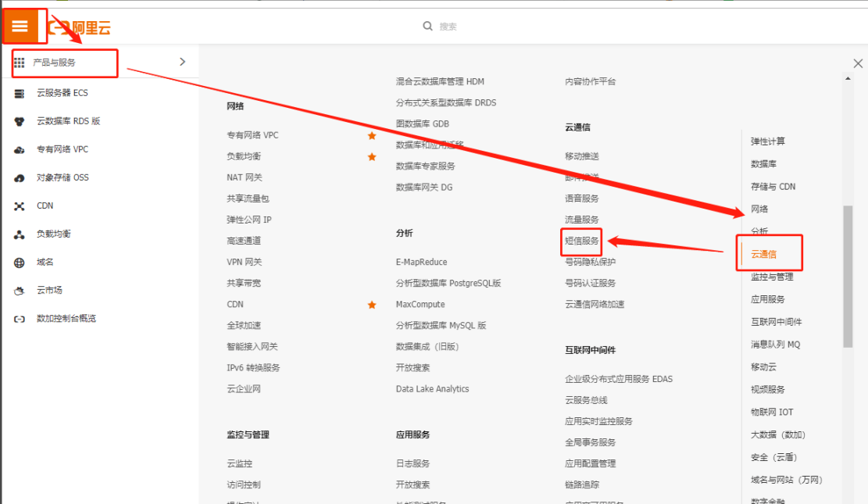
Task: Open 云监控 link
Action: (240, 463)
